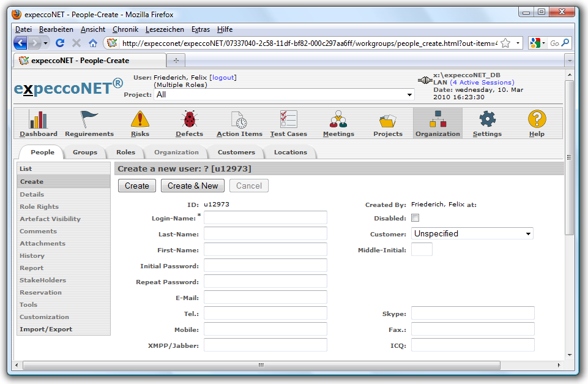Open Action Items clock document icon
588x384 pixels.
[x=239, y=119]
